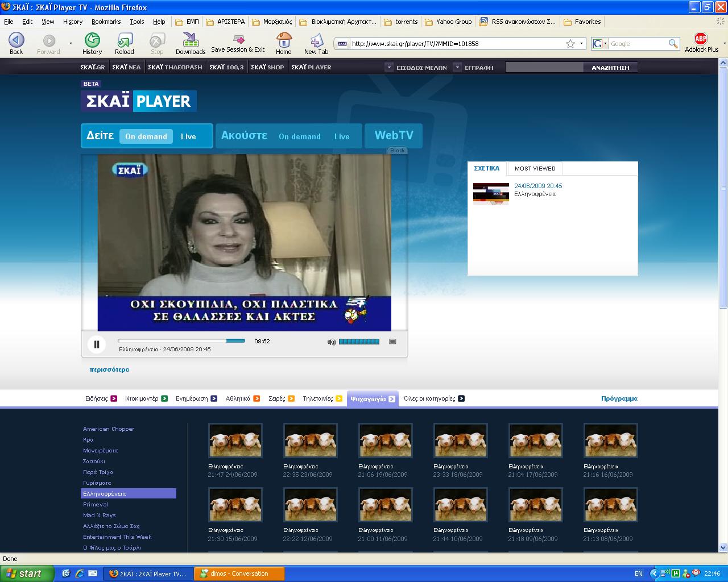The image size is (728, 582).
Task: Open the Downloads toolbar button
Action: point(190,43)
